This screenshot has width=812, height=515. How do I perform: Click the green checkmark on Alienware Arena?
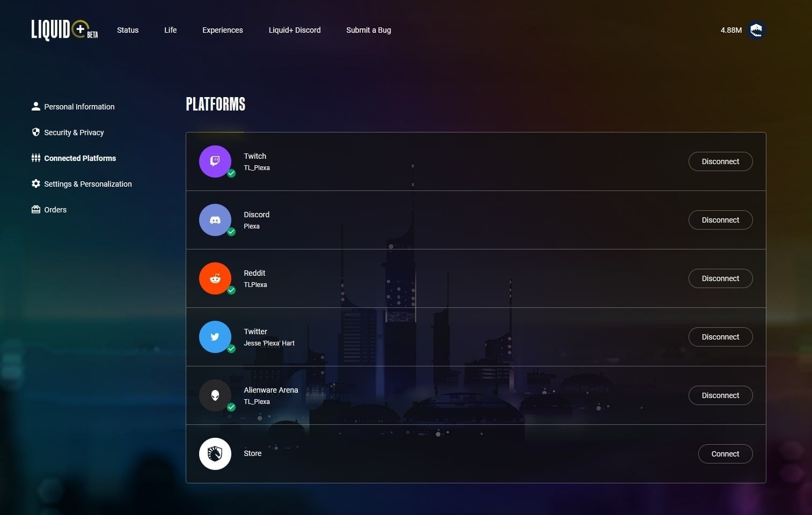(x=231, y=407)
